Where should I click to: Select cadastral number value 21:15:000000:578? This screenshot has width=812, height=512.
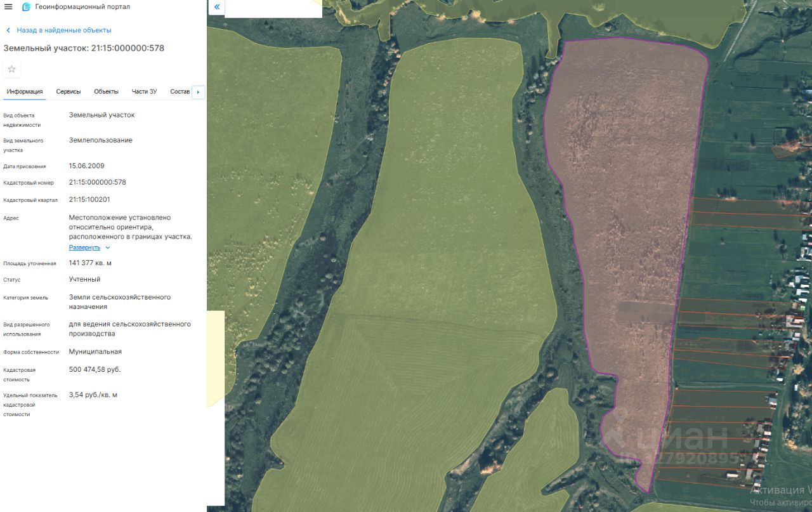click(x=98, y=182)
